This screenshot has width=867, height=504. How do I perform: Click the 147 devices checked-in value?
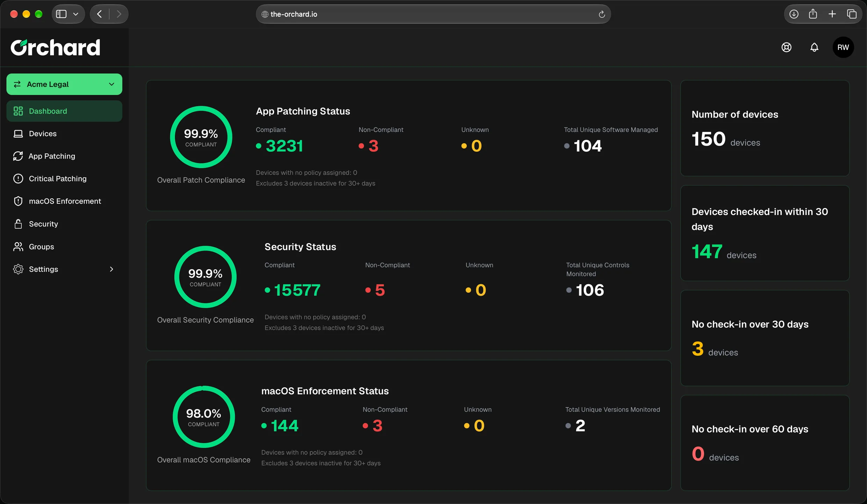click(x=707, y=251)
